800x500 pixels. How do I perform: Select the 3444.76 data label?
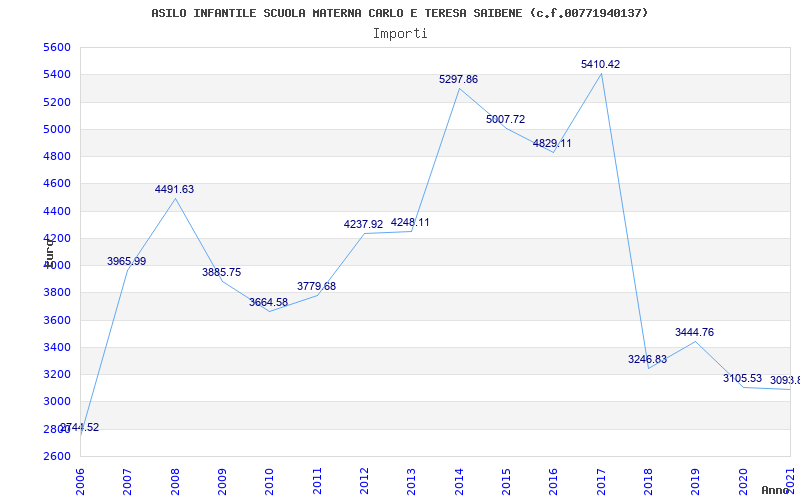pyautogui.click(x=694, y=332)
